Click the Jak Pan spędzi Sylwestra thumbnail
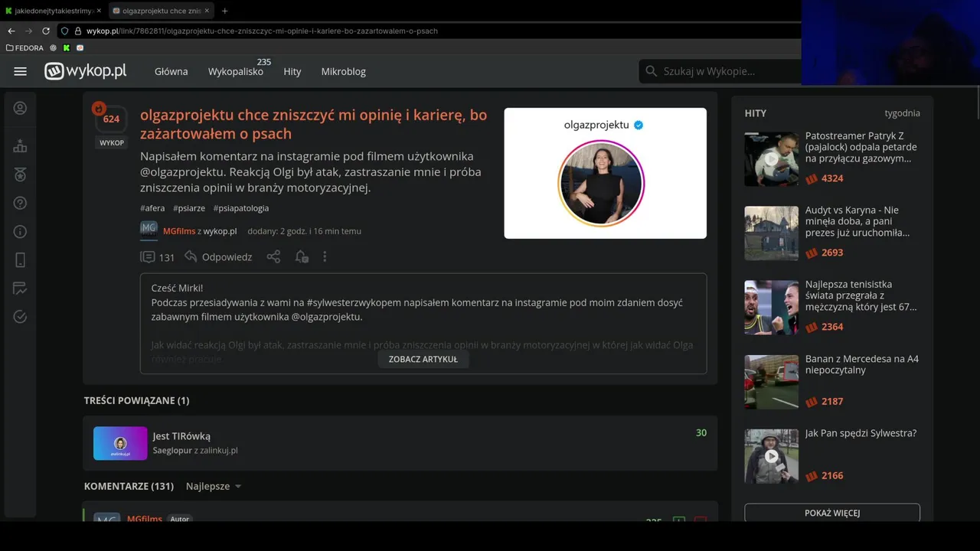 771,456
